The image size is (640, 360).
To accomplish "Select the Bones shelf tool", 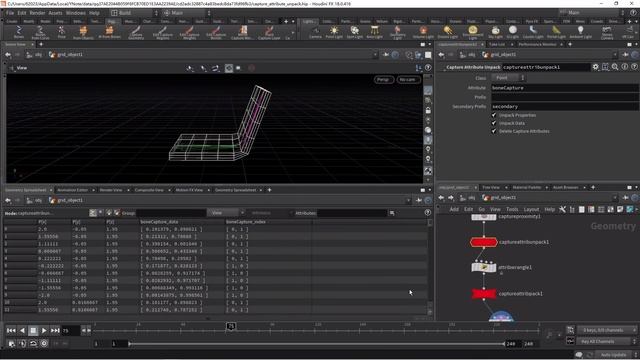I will (19, 32).
